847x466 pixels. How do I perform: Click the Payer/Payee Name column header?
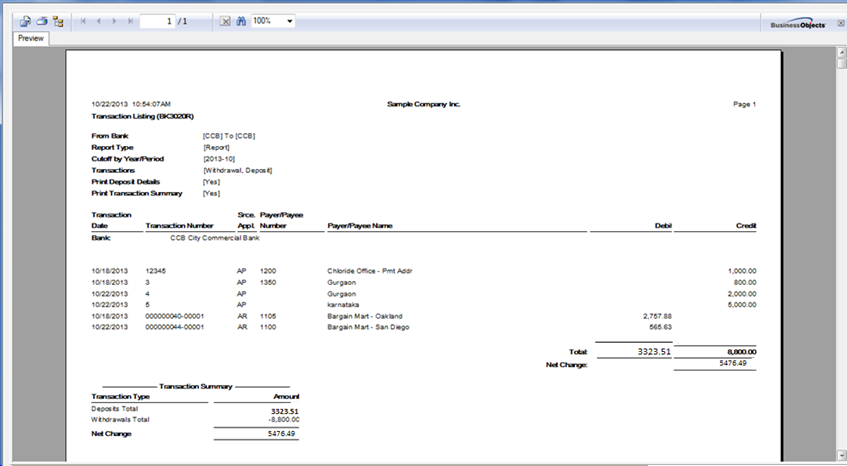click(x=360, y=226)
